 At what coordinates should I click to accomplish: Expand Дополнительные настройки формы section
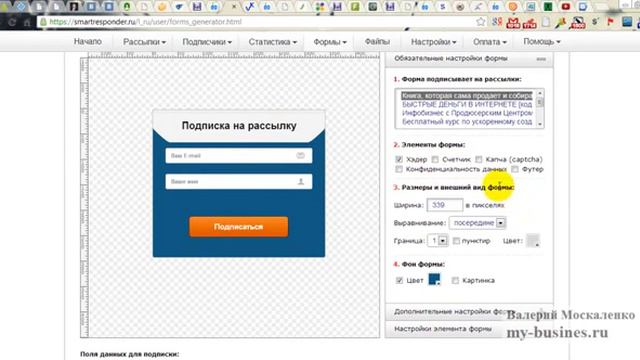point(469,311)
